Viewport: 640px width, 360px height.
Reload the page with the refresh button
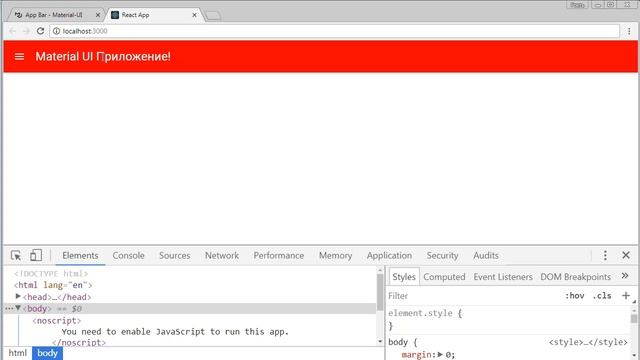pyautogui.click(x=40, y=31)
